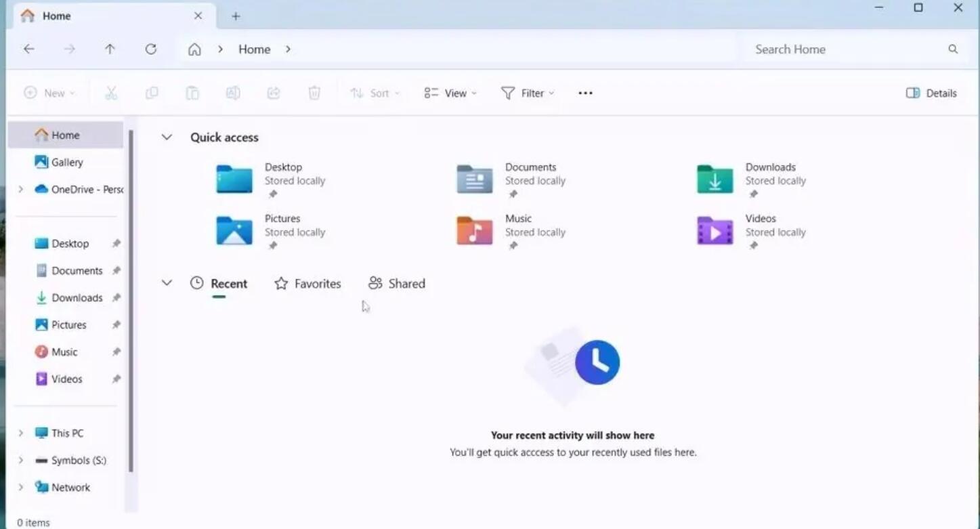Click the refresh icon in address bar
Viewport: 980px width, 529px height.
point(151,49)
